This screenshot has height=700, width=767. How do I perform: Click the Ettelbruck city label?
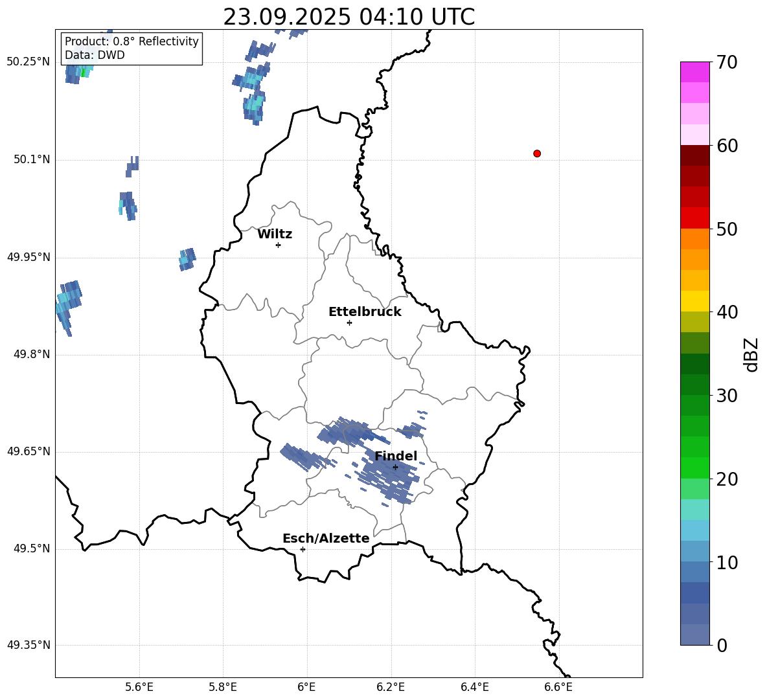[365, 312]
